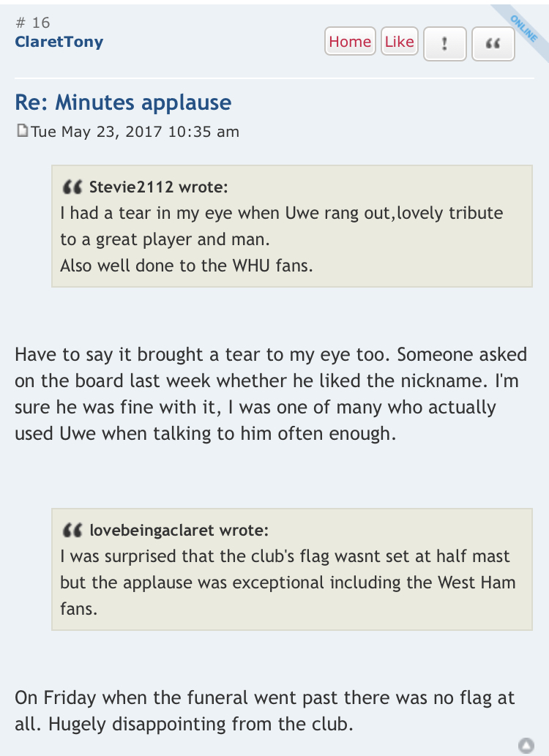Screen dimensions: 549x756
Task: Click the post number # 16
Action: 32,23
